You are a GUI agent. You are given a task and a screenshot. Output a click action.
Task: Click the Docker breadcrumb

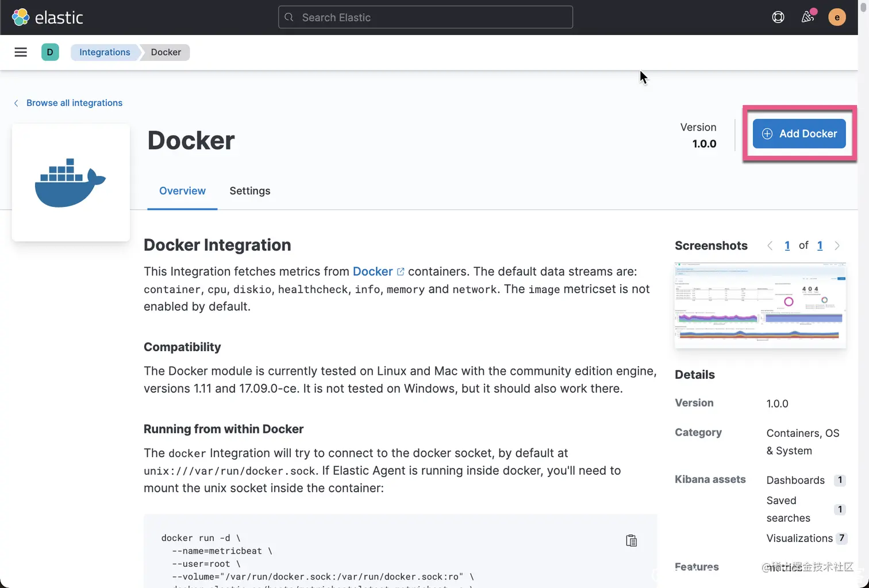166,52
